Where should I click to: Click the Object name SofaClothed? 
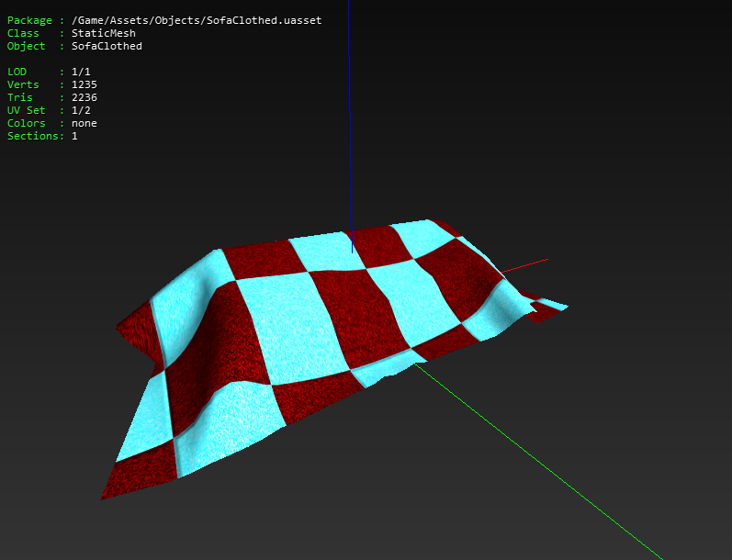click(107, 46)
